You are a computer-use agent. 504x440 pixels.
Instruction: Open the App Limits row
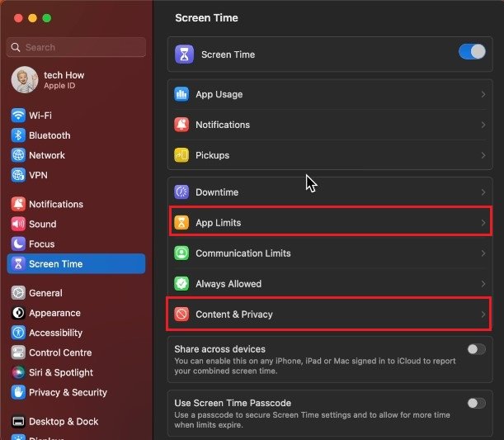click(330, 223)
